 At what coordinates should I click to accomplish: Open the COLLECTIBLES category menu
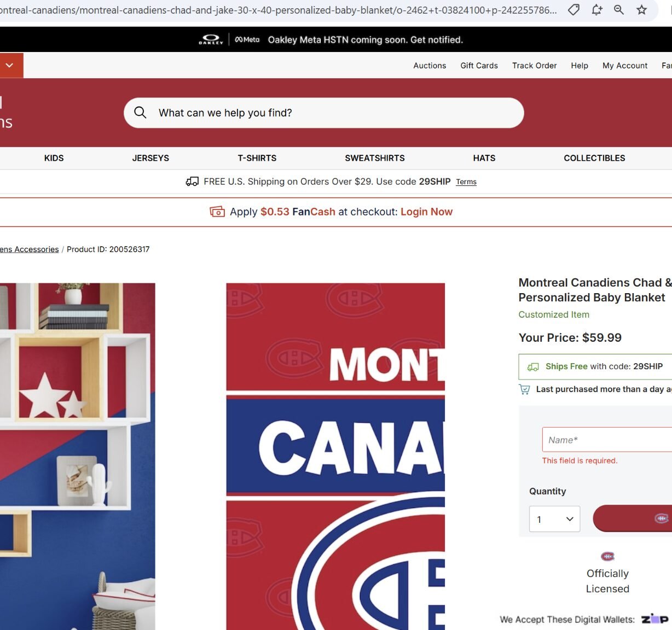pos(594,158)
